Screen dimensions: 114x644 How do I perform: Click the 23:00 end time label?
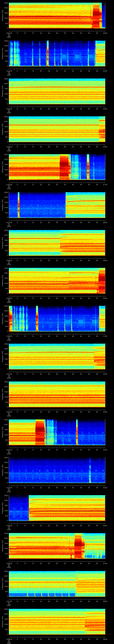coord(105,33)
